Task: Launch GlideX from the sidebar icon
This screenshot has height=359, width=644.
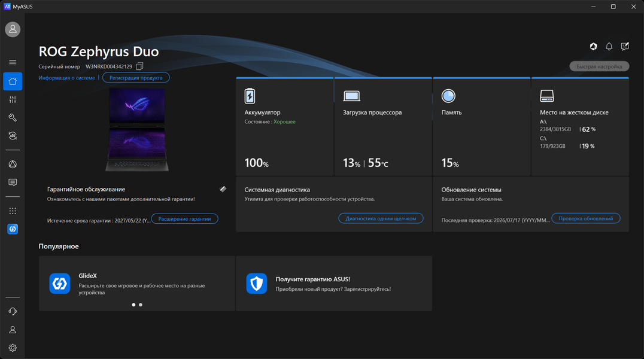Action: tap(13, 229)
